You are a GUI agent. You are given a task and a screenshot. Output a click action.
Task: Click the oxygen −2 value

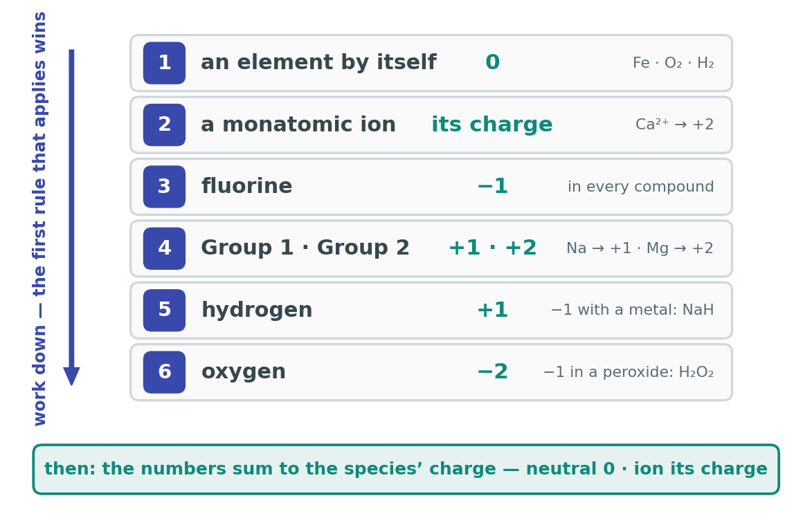click(492, 372)
